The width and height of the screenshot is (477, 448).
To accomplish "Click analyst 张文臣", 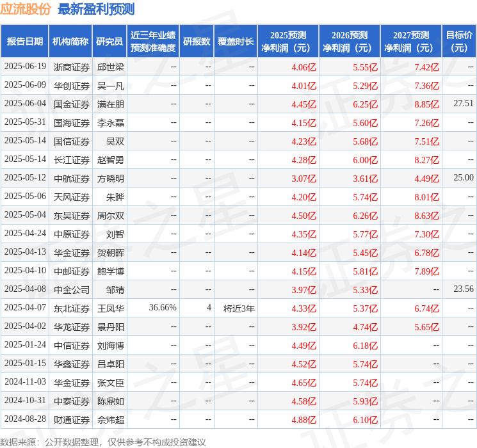I will [111, 383].
